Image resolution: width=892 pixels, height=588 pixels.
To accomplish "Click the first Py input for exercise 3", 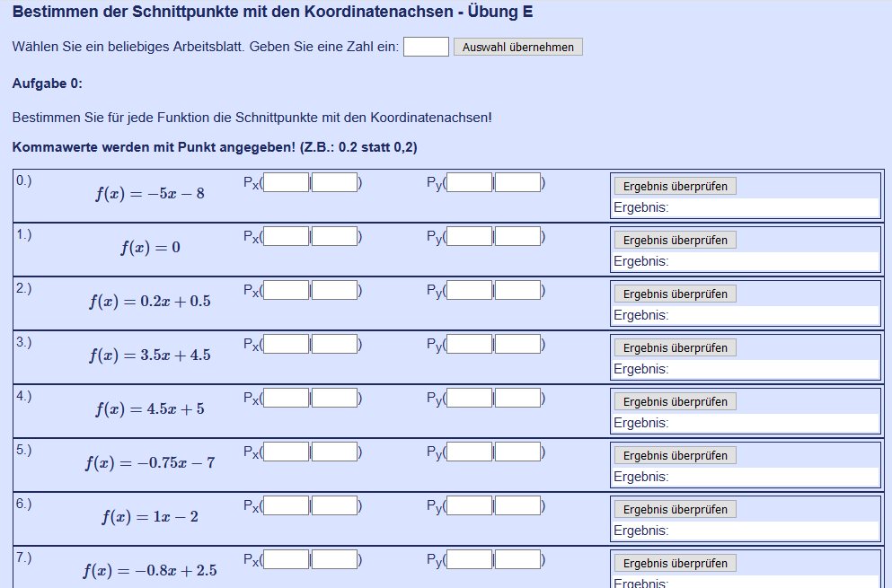I will [x=468, y=343].
